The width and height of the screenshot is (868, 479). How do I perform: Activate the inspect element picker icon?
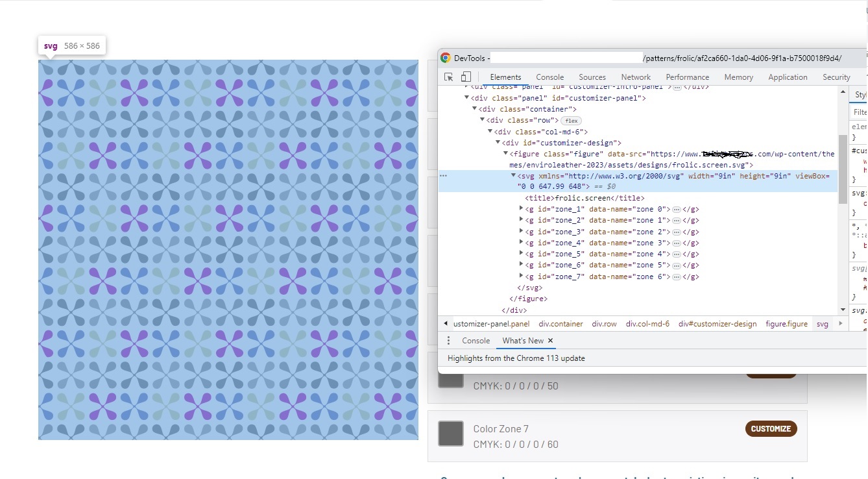449,77
